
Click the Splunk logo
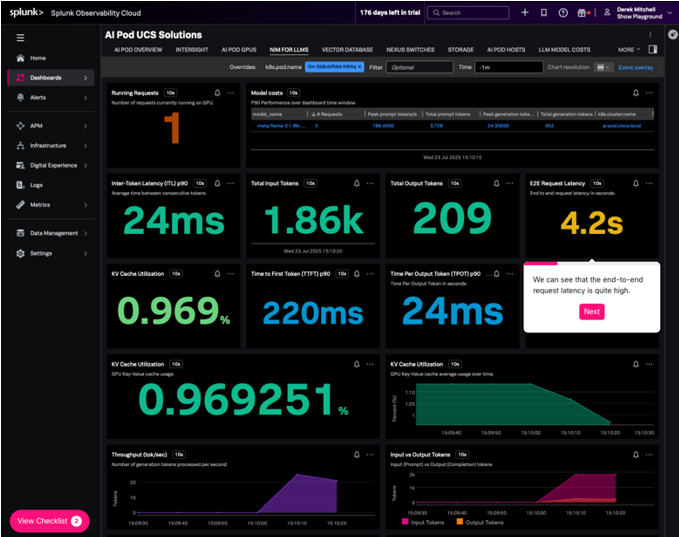coord(26,13)
